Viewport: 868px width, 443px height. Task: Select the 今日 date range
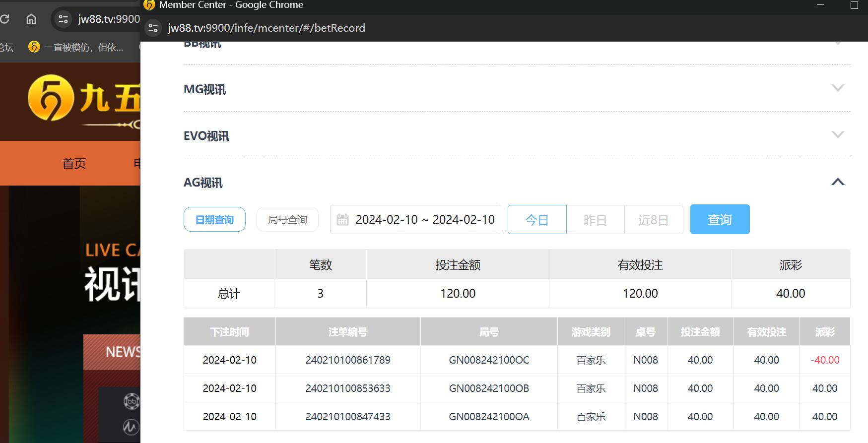(536, 220)
